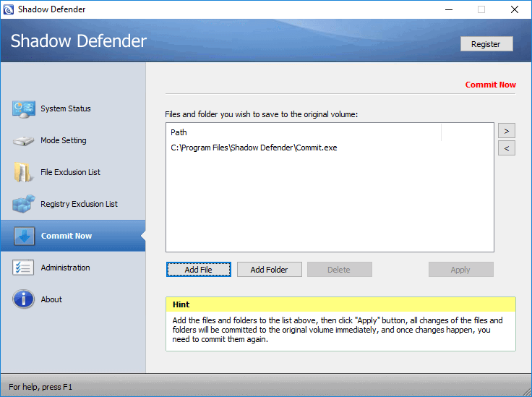Select the Commit.exe path entry
The height and width of the screenshot is (397, 532).
click(x=254, y=148)
